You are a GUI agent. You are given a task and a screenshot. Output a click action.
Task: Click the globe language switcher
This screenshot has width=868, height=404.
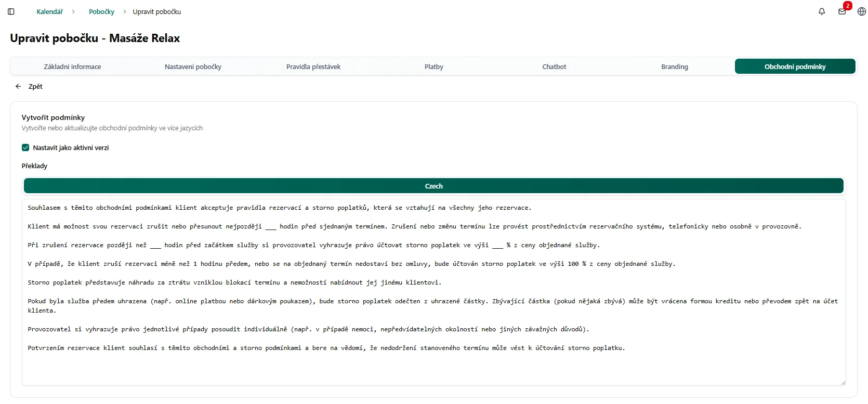click(861, 11)
